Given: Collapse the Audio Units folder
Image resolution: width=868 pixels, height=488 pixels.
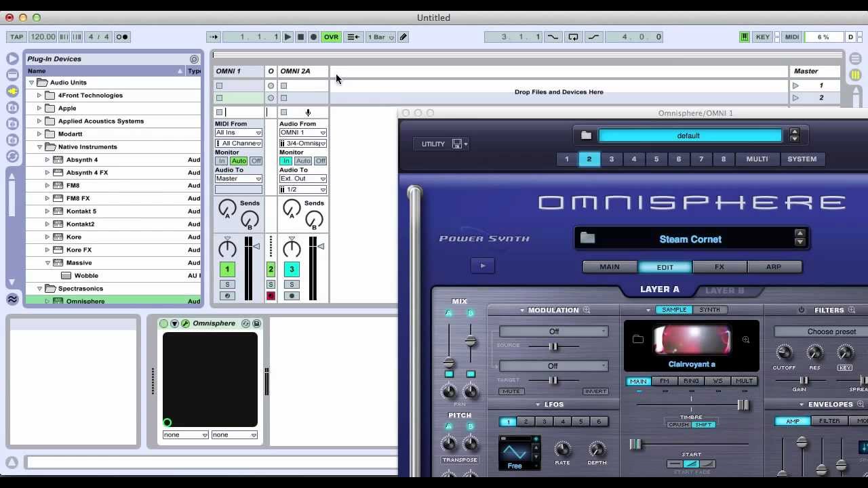Looking at the screenshot, I should point(31,83).
